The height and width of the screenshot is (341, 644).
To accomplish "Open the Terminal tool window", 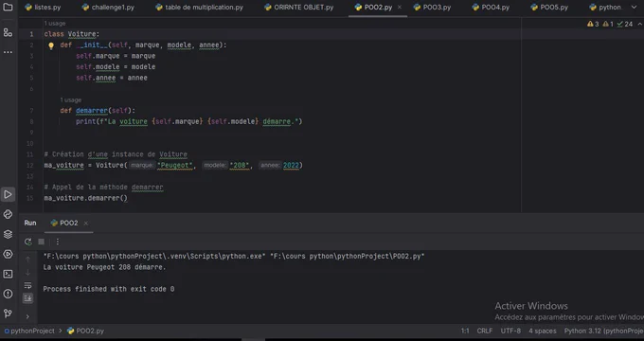I will (x=8, y=274).
